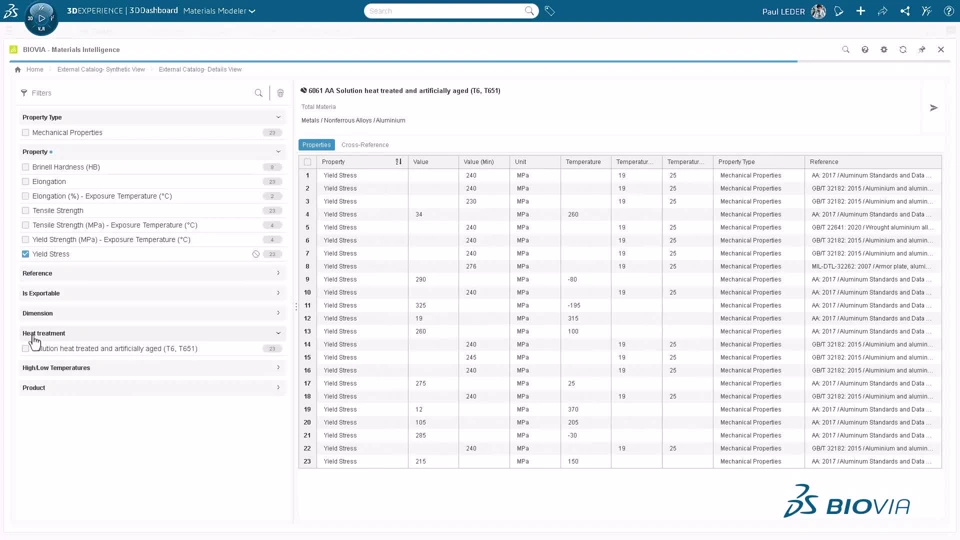The height and width of the screenshot is (540, 960).
Task: Check the Elongation checkbox
Action: pos(25,181)
